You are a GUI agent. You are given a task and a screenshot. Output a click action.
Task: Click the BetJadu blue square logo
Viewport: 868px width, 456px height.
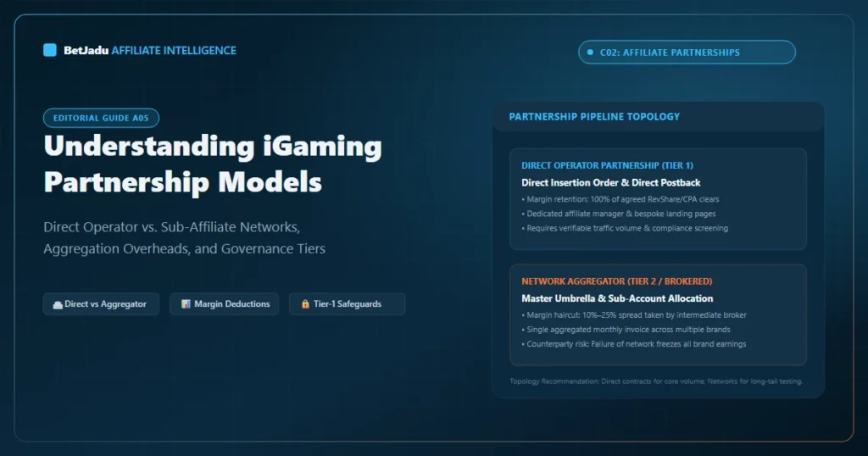pyautogui.click(x=50, y=50)
